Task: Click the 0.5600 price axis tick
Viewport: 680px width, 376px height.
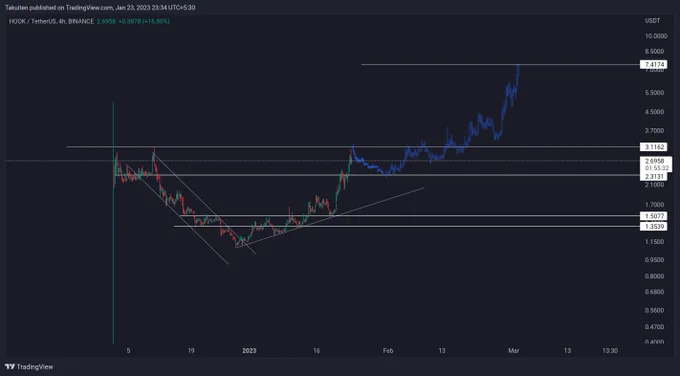Action: coord(655,311)
